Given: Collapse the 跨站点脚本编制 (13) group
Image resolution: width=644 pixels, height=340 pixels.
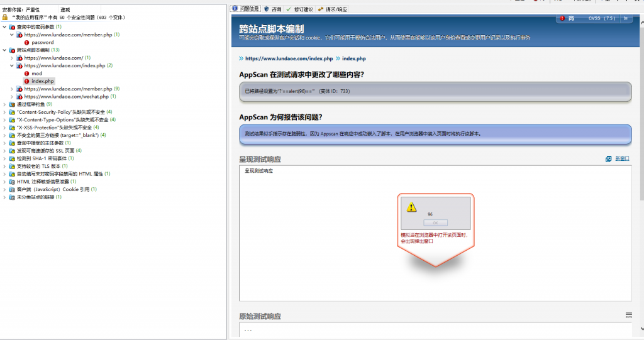Looking at the screenshot, I should (x=4, y=50).
